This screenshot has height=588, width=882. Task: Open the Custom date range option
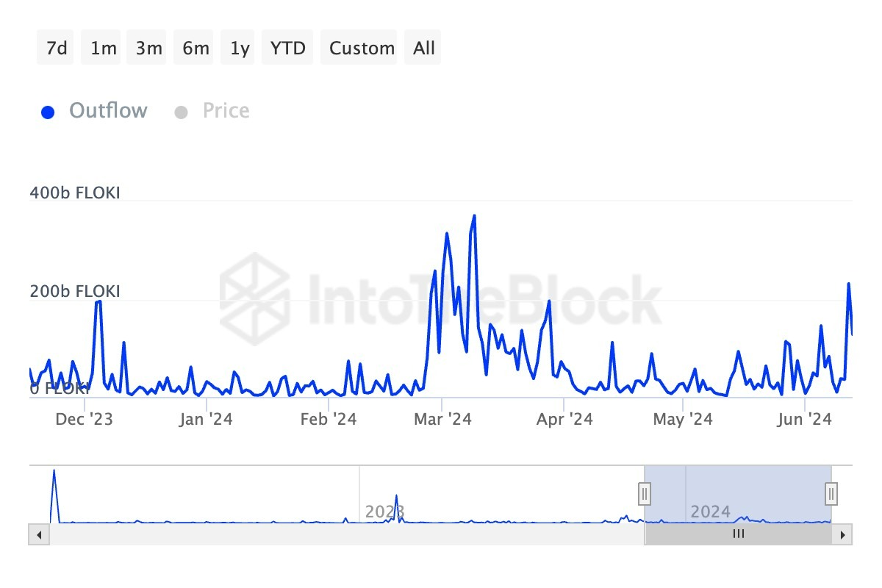tap(362, 48)
